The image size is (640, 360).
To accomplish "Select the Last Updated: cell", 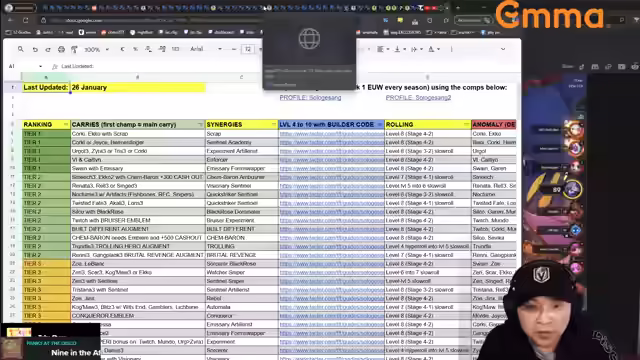I will pyautogui.click(x=46, y=87).
